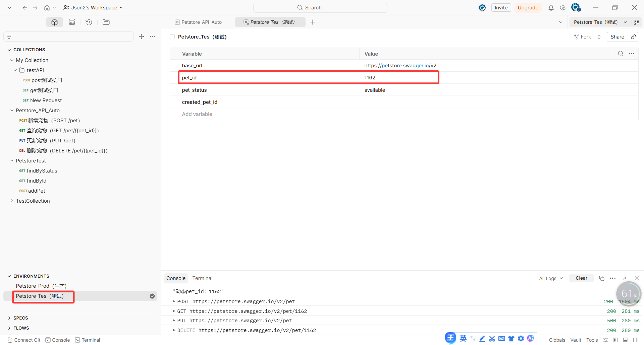Open sidebar more options ellipsis
The width and height of the screenshot is (644, 345).
click(x=152, y=37)
